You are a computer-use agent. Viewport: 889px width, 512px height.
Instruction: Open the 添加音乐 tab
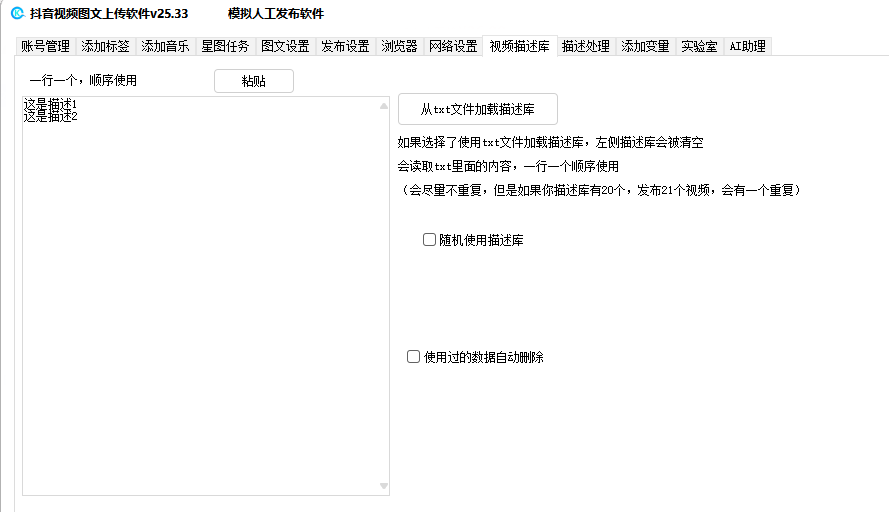[166, 46]
